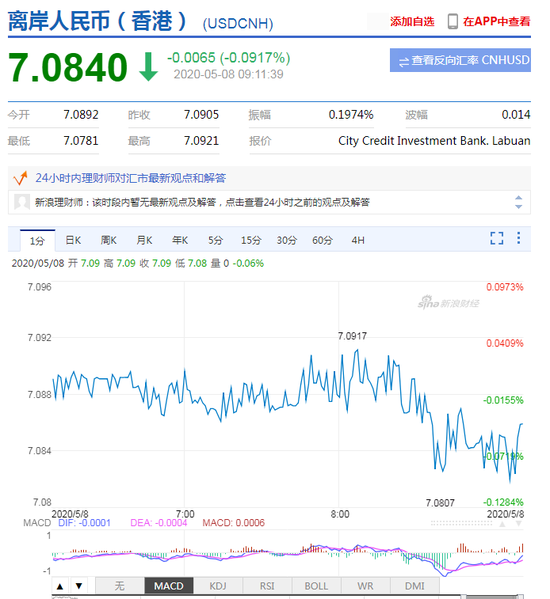Select the KDJ indicator button
Image resolution: width=550 pixels, height=599 pixels.
(x=218, y=586)
